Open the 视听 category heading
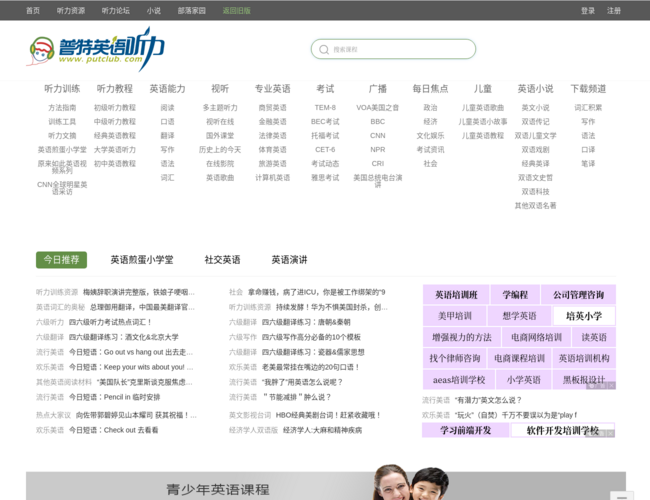This screenshot has width=650, height=500. pyautogui.click(x=220, y=89)
